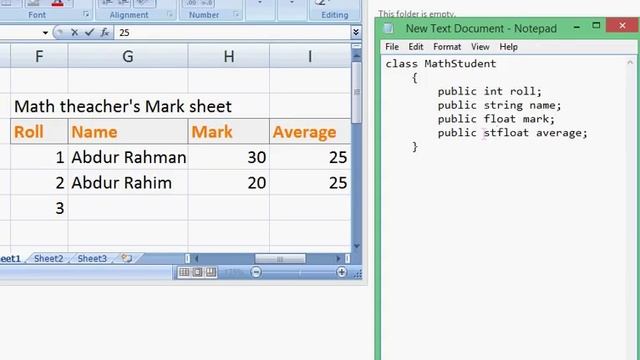Switch to Page Layout view in status bar
The image size is (640, 360).
(198, 272)
